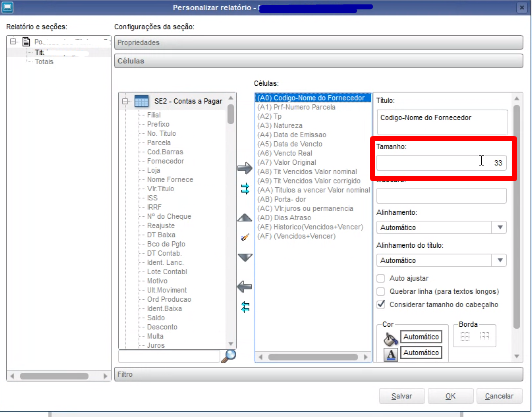This screenshot has height=417, width=532.
Task: Select cell (AD) Dias Atraso
Action: pyautogui.click(x=284, y=218)
